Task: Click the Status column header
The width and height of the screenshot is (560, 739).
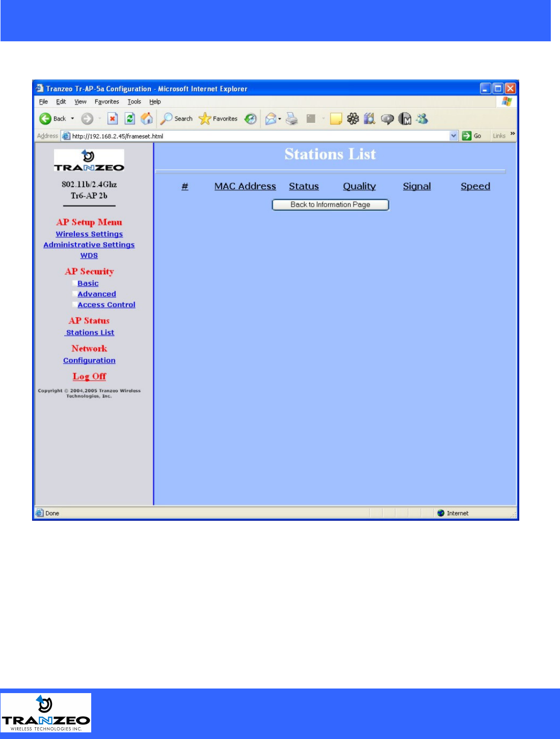Action: (x=304, y=187)
